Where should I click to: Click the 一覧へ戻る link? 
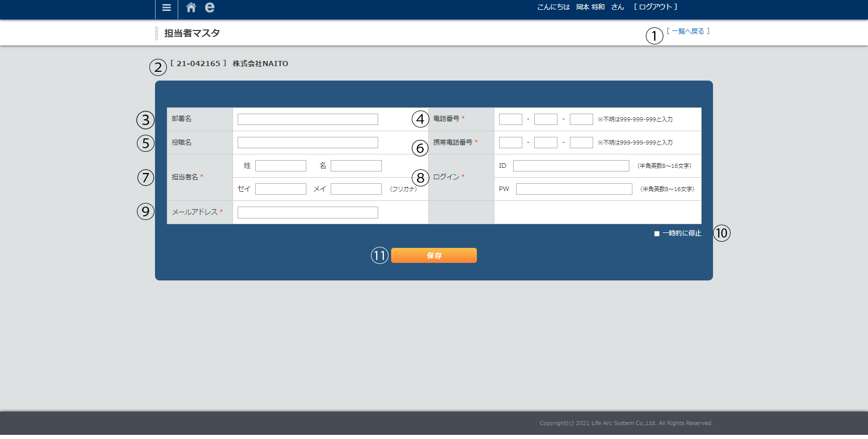(688, 32)
